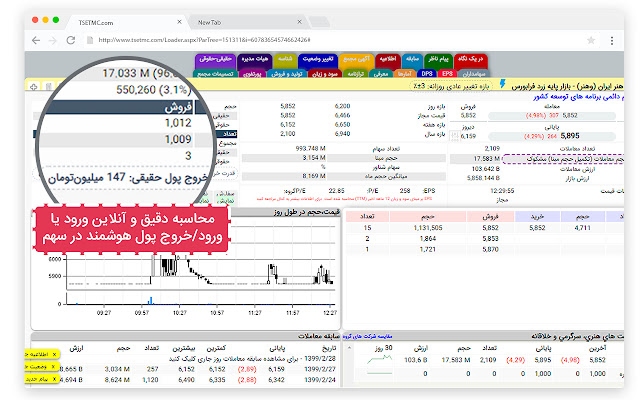Click the 1,009 value in the magnifier
This screenshot has width=640, height=400.
(x=178, y=139)
